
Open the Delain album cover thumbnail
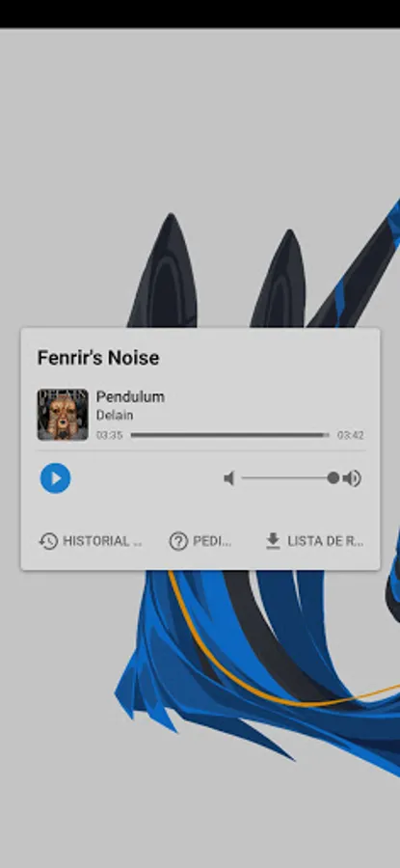(63, 415)
